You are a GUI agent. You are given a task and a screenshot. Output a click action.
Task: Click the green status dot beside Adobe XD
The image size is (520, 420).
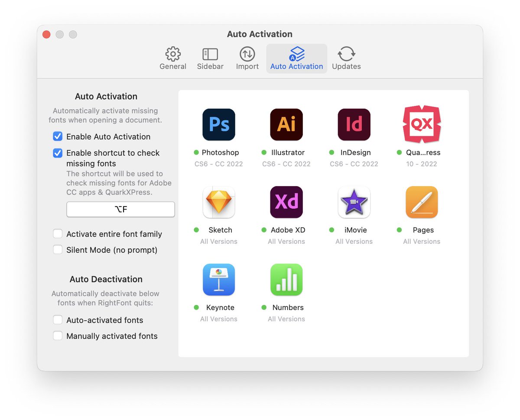click(264, 230)
